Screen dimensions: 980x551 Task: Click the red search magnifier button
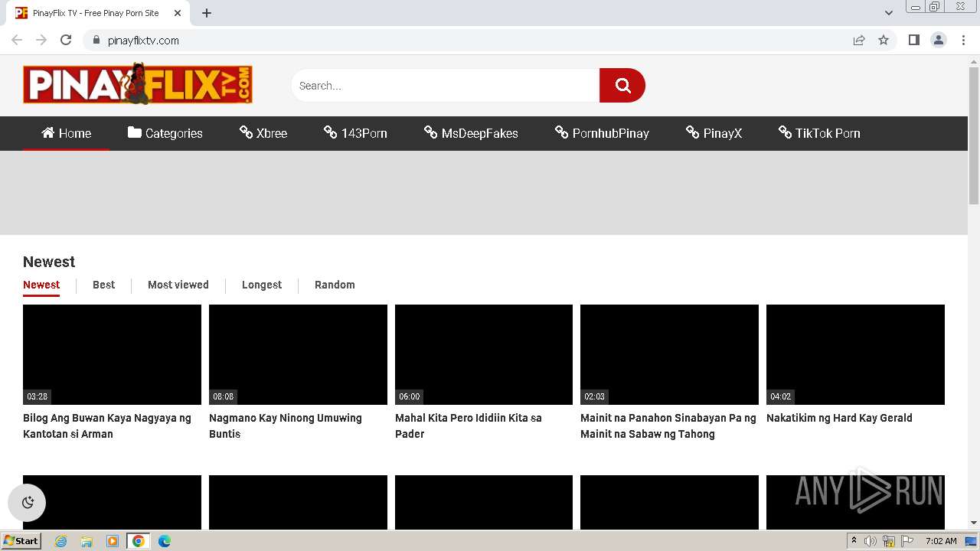pos(622,86)
